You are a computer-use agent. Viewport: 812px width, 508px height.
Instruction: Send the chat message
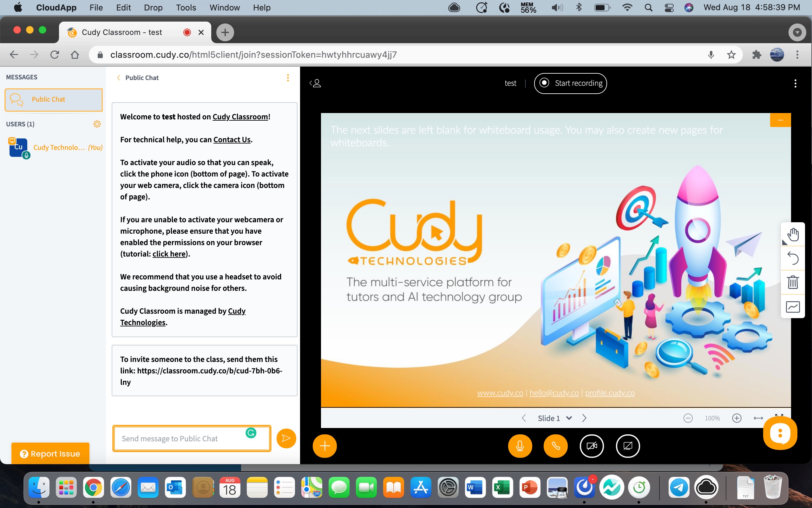point(286,438)
